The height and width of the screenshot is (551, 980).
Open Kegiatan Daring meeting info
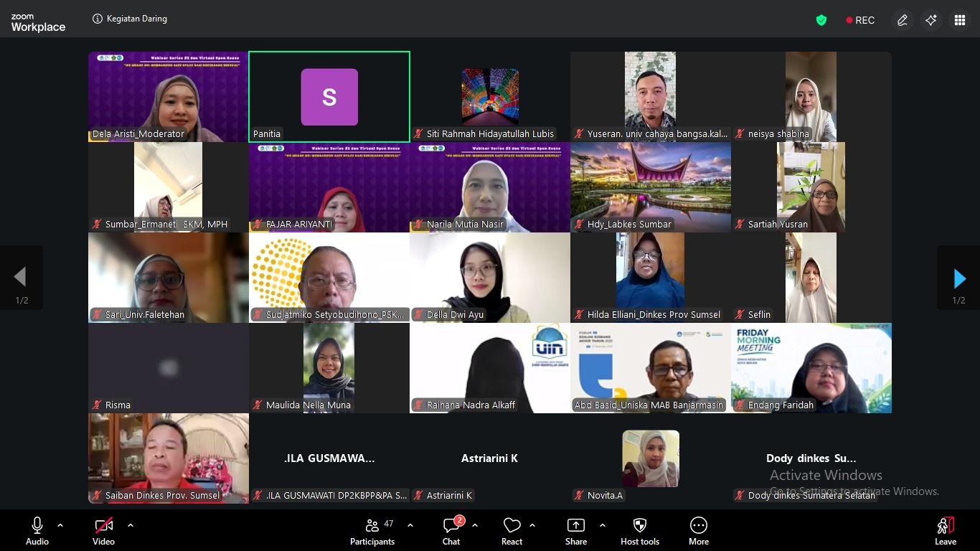pos(131,19)
